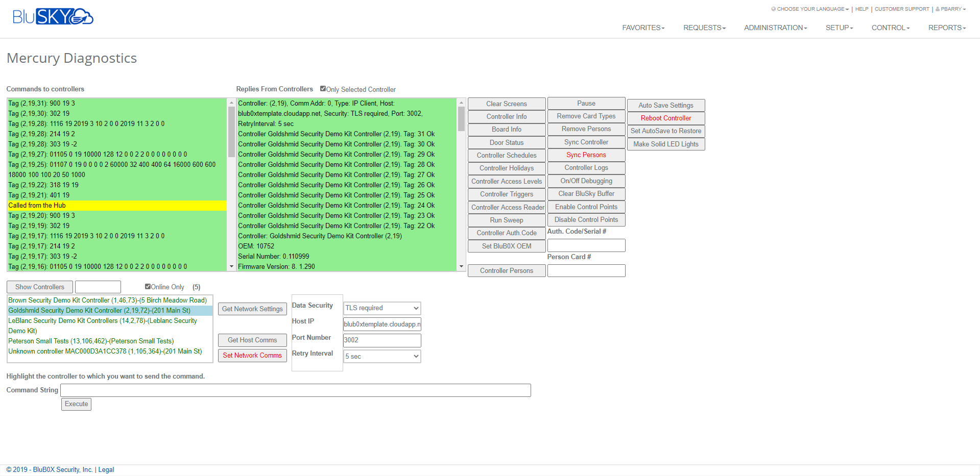
Task: Click Sync Persons
Action: tap(586, 155)
